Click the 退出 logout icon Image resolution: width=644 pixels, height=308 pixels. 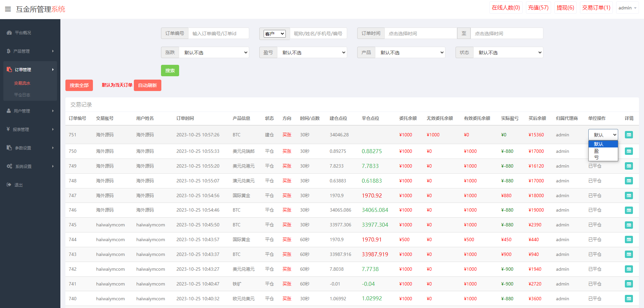9,184
